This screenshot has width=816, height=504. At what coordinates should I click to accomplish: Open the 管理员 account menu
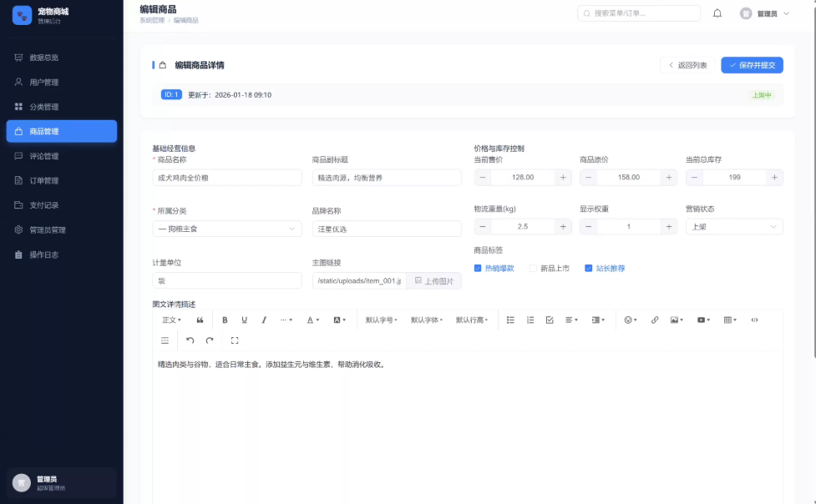[764, 13]
